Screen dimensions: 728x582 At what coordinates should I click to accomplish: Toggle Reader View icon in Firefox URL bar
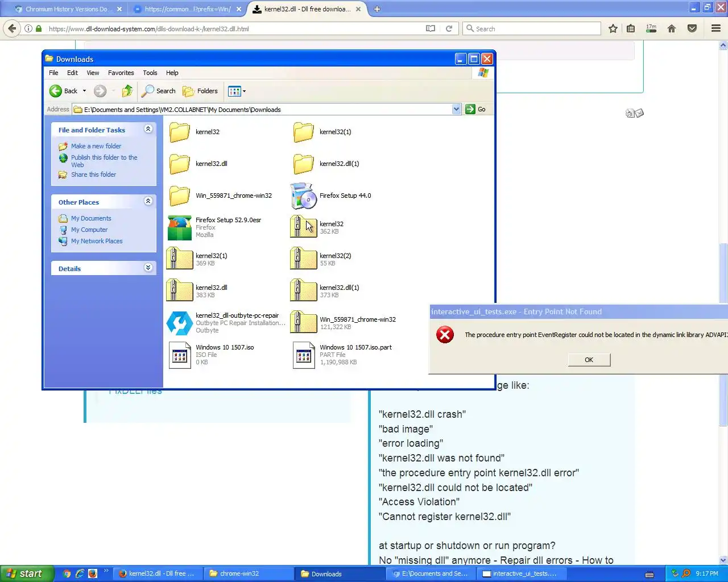431,28
